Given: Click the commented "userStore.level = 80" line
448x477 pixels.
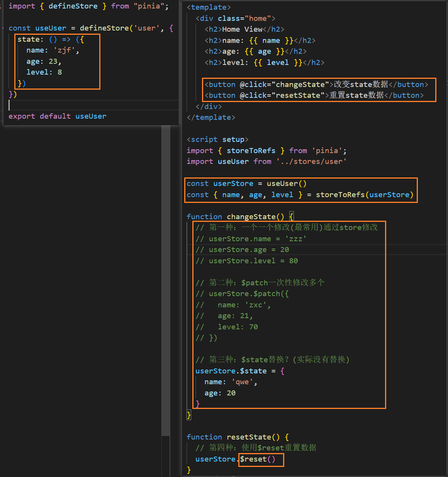Looking at the screenshot, I should pos(247,261).
